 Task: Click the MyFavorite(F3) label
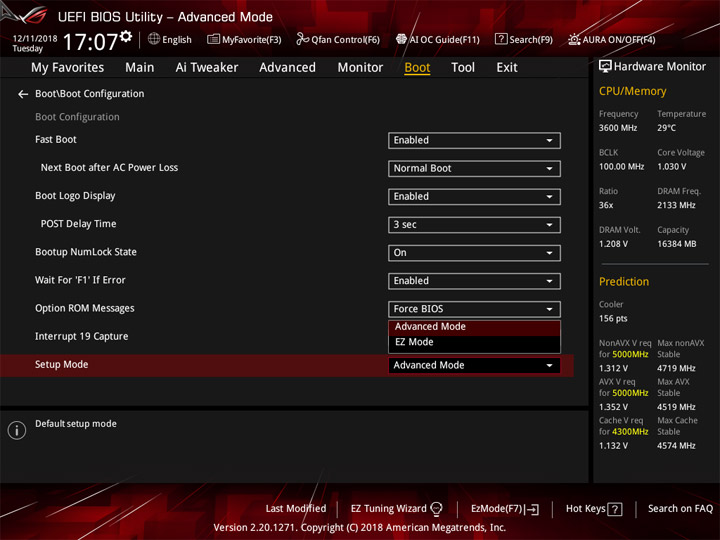coord(252,39)
